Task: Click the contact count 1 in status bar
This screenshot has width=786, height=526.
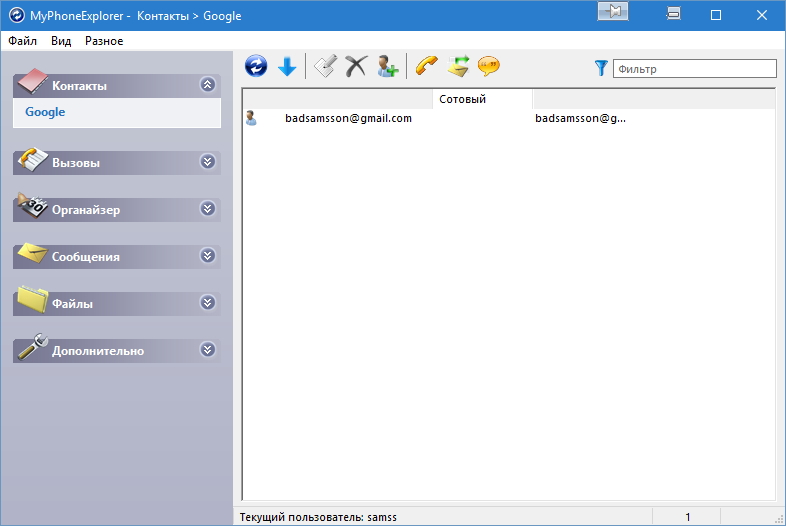Action: [x=688, y=517]
